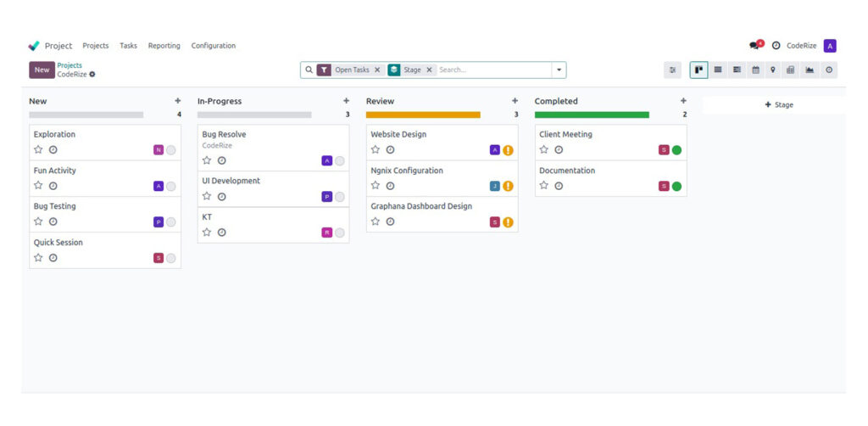Open the filter adjustment settings panel
Screen dimensions: 868x426
click(x=673, y=70)
